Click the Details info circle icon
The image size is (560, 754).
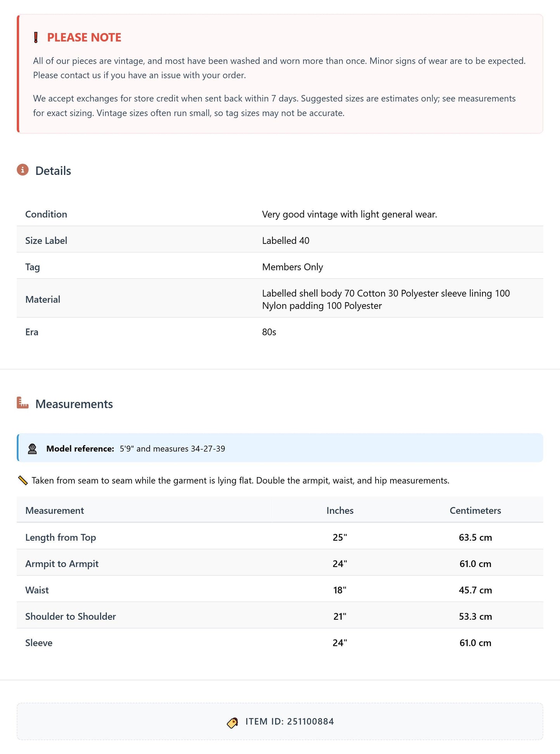[23, 170]
